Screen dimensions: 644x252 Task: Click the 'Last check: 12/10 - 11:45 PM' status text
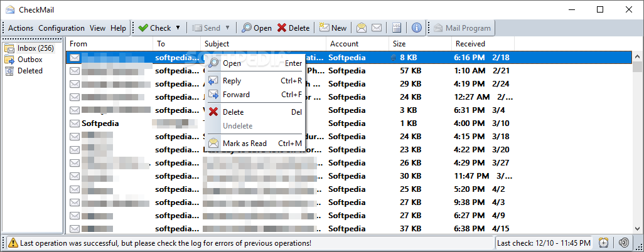tap(544, 243)
